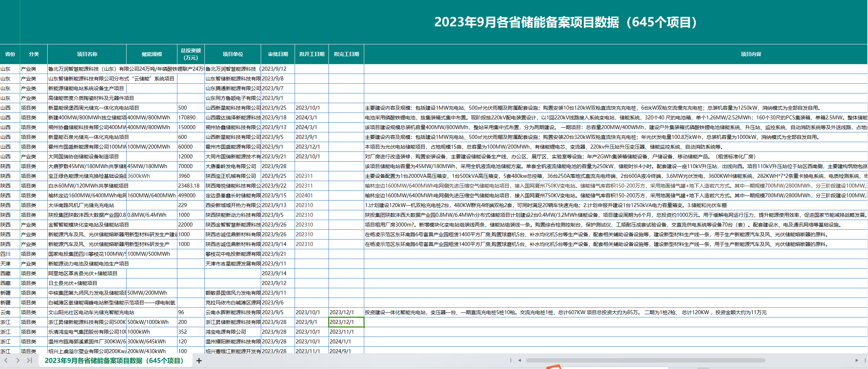
Task: Select the 分类 column header cell
Action: (x=34, y=54)
